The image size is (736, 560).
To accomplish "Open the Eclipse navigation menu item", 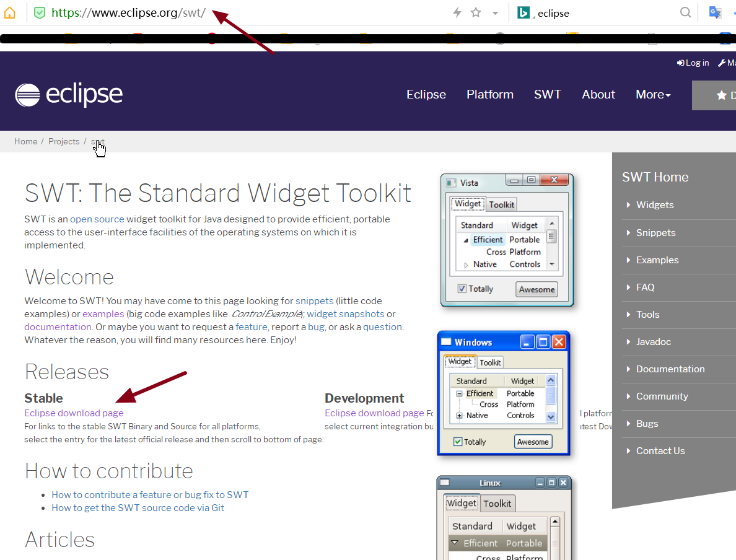I will (x=426, y=94).
